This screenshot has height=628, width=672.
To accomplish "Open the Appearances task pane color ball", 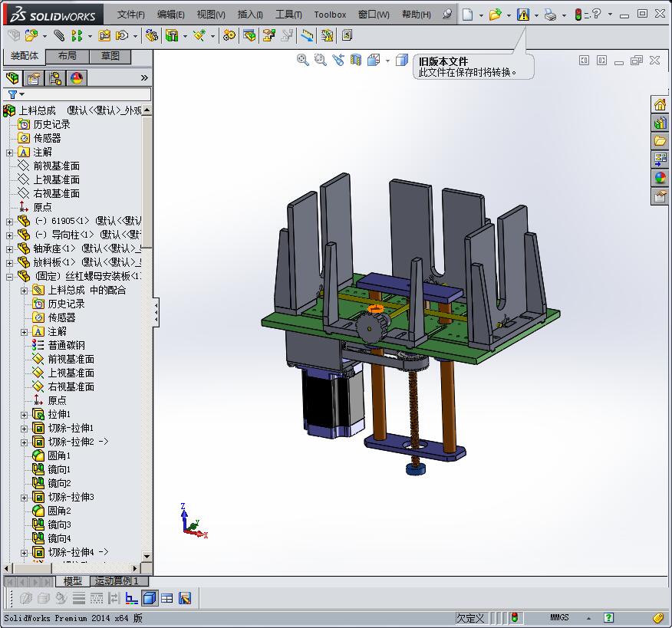I will [x=660, y=177].
